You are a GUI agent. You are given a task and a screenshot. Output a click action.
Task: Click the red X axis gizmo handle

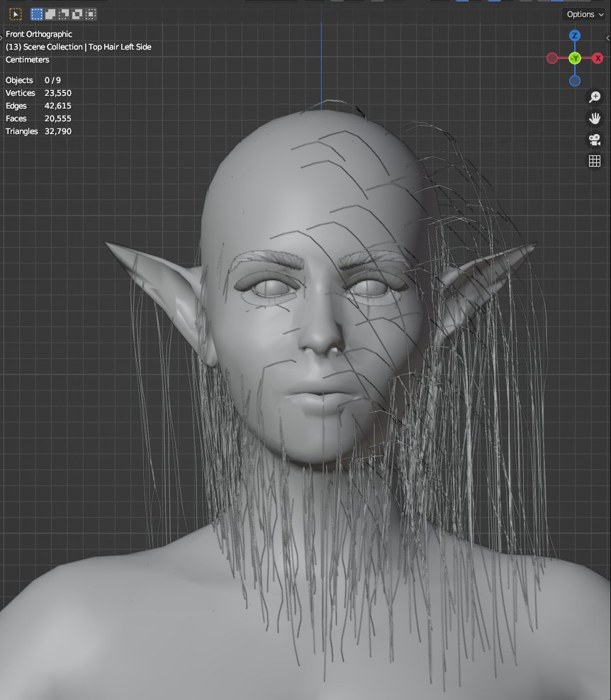pyautogui.click(x=598, y=58)
